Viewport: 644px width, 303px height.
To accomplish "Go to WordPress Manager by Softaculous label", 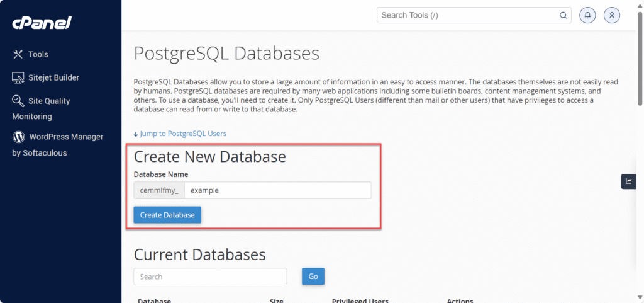I will (x=65, y=137).
